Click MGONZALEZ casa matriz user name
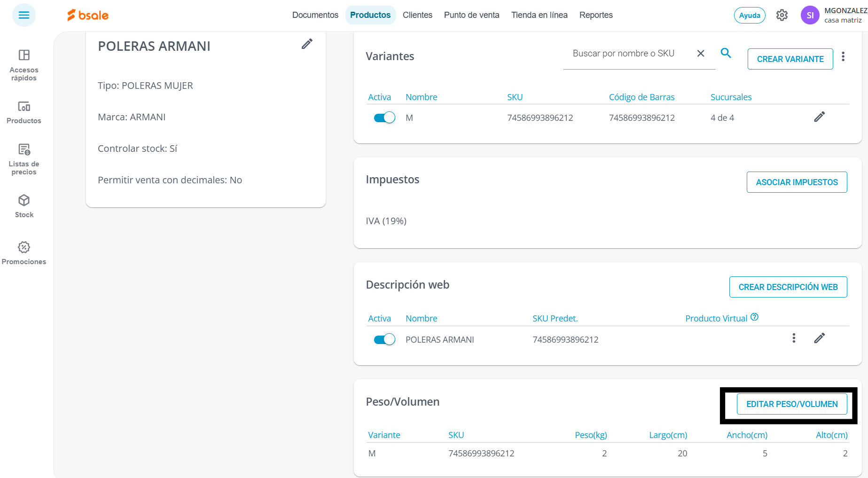The height and width of the screenshot is (478, 868). (845, 15)
